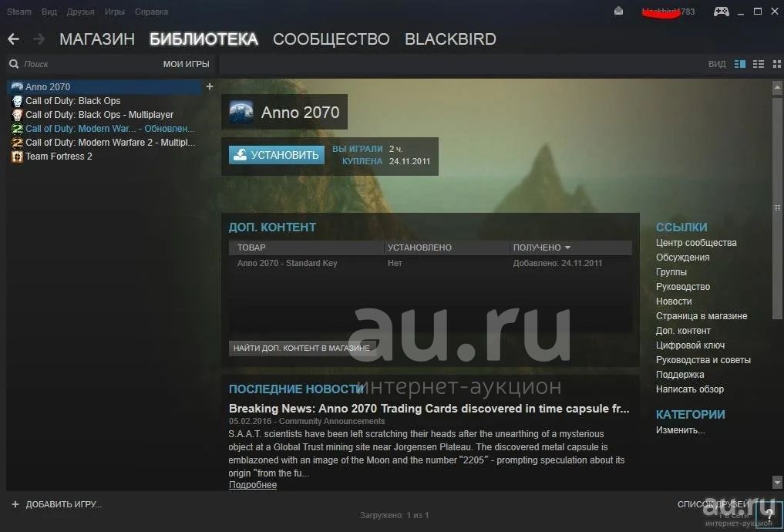Viewport: 784px width, 532px height.
Task: Go to the МАГАЗИН tab
Action: pyautogui.click(x=97, y=39)
